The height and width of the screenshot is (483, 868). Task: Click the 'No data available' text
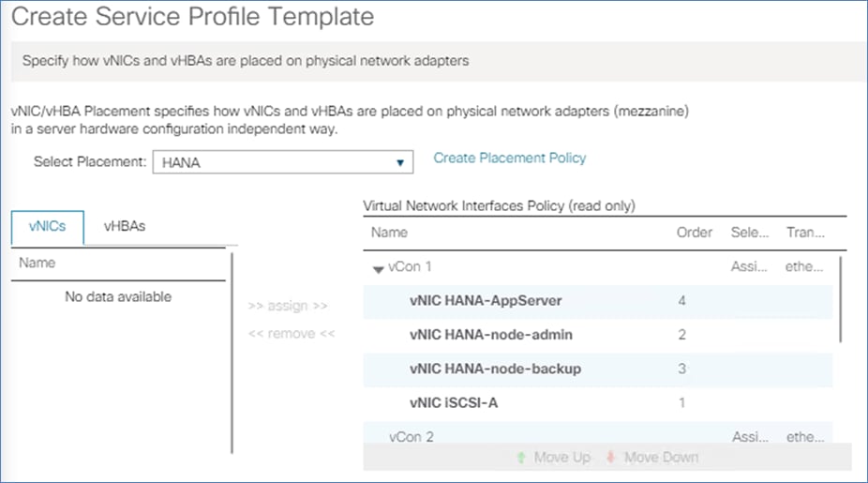[x=118, y=297]
